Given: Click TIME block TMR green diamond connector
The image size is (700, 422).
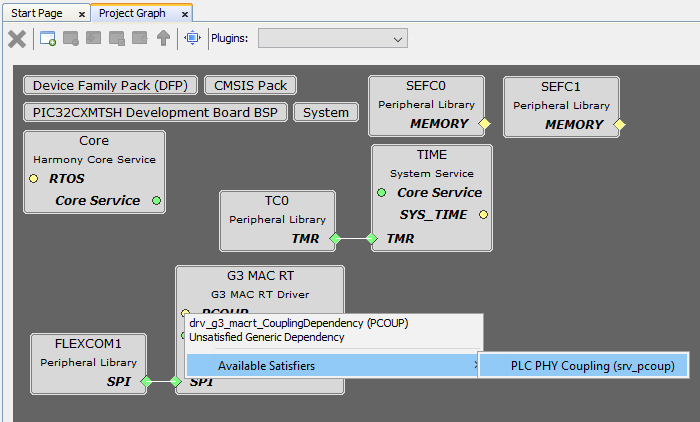Looking at the screenshot, I should (x=372, y=238).
